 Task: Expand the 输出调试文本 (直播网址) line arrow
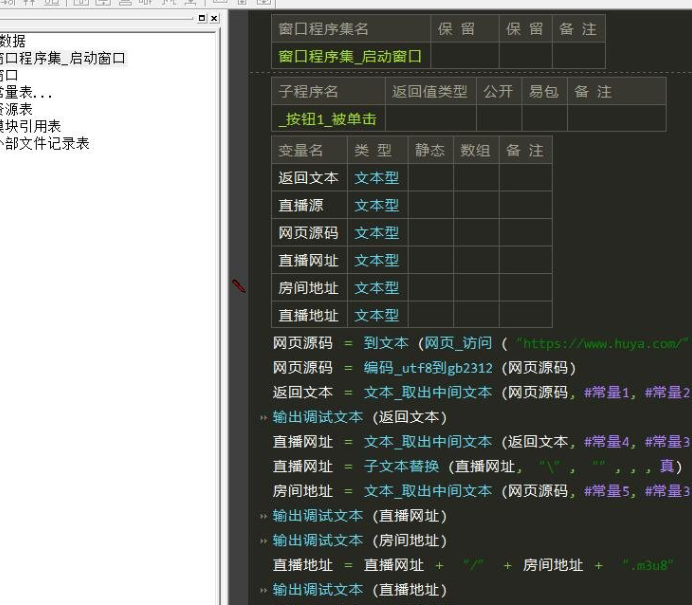264,516
